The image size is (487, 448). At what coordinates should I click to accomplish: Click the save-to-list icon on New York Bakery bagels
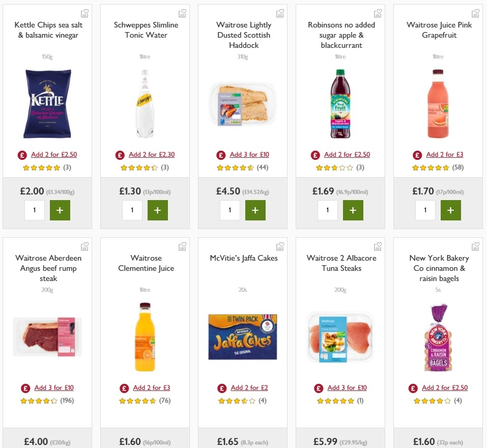pyautogui.click(x=475, y=246)
